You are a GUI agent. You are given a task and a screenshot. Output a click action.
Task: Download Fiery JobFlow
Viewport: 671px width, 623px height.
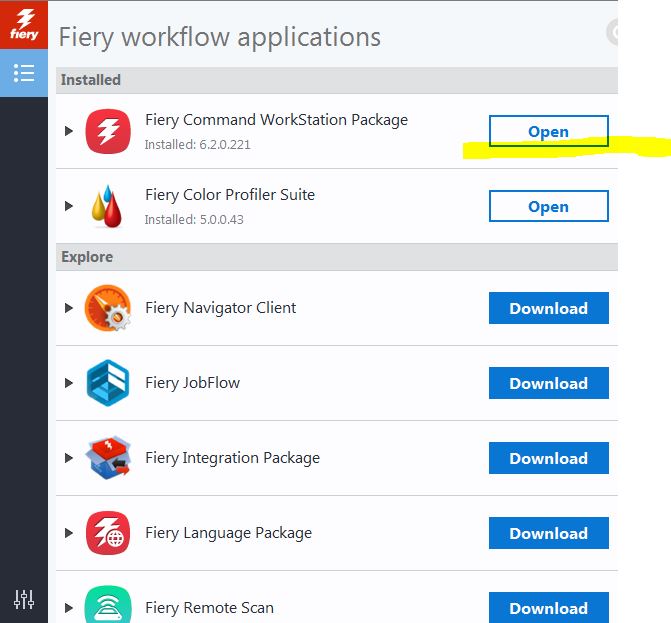(548, 383)
